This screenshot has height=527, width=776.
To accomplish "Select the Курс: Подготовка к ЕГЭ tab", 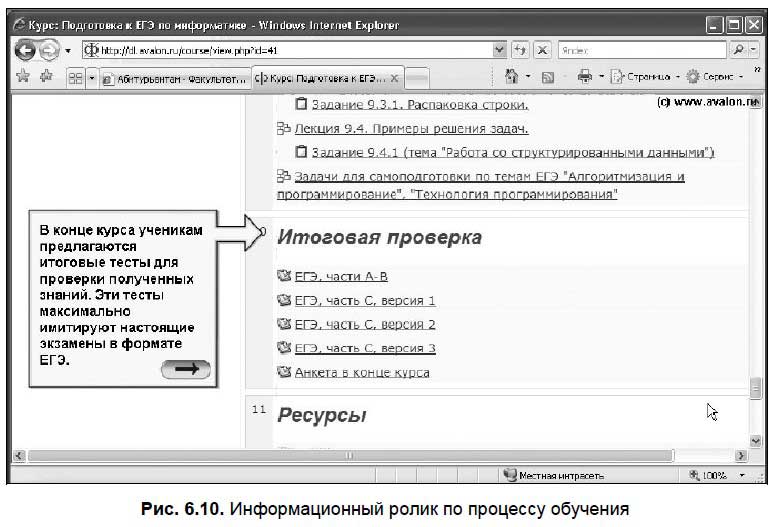I will point(321,78).
